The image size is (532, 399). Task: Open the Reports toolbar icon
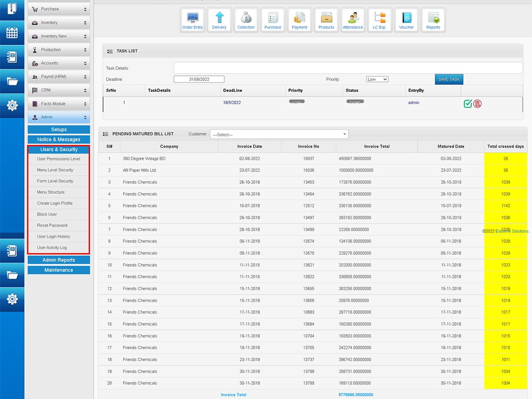433,20
